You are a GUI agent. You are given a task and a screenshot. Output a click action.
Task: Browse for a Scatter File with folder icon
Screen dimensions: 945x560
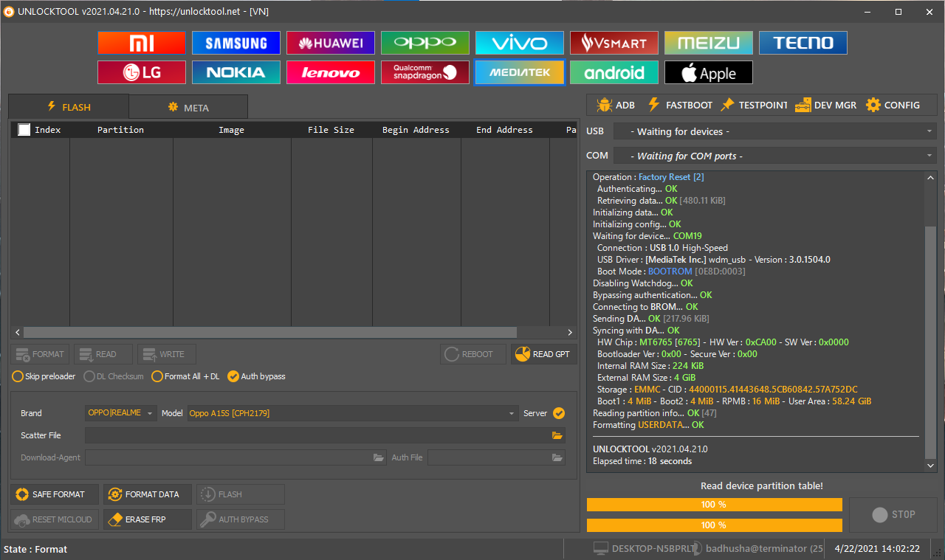click(557, 435)
